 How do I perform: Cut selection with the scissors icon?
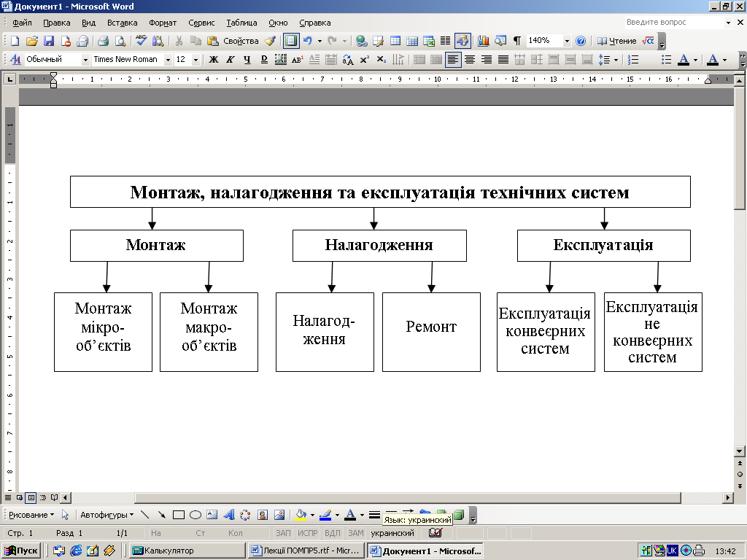pyautogui.click(x=179, y=41)
